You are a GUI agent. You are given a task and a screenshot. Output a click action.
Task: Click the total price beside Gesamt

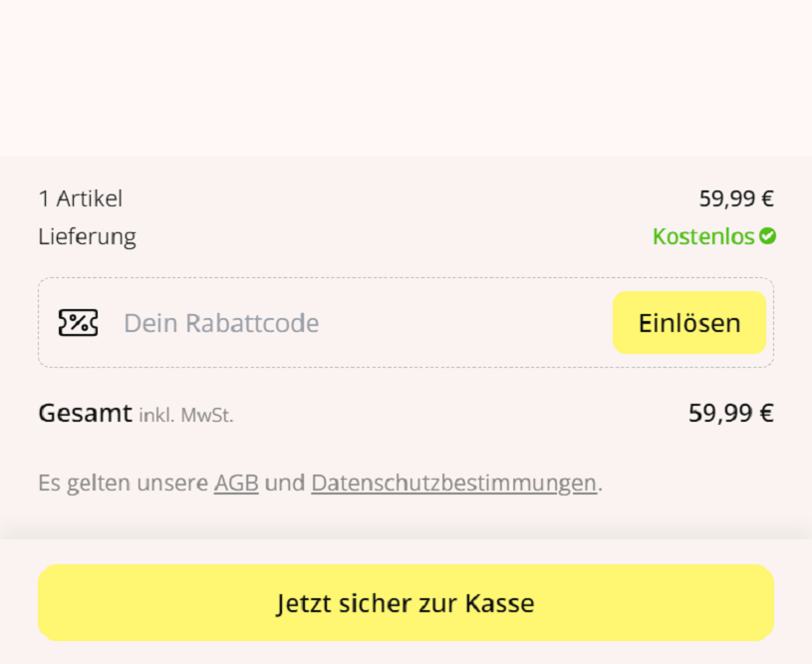coord(730,413)
